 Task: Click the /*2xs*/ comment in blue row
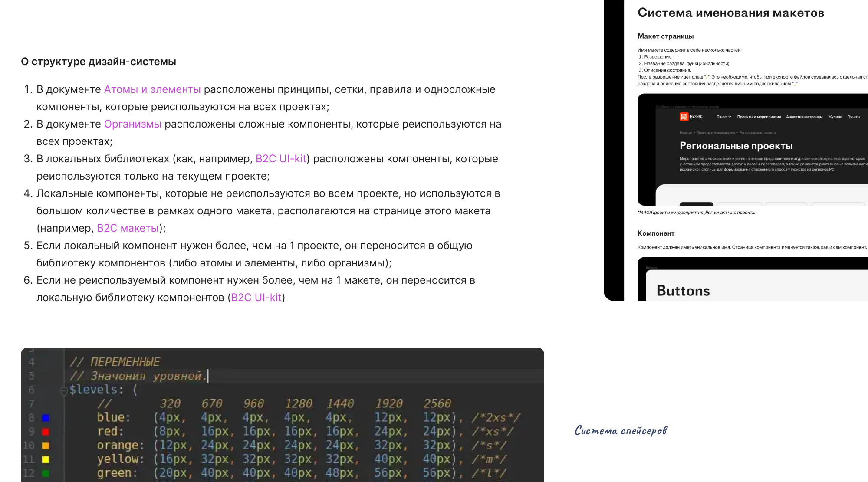[x=496, y=418]
